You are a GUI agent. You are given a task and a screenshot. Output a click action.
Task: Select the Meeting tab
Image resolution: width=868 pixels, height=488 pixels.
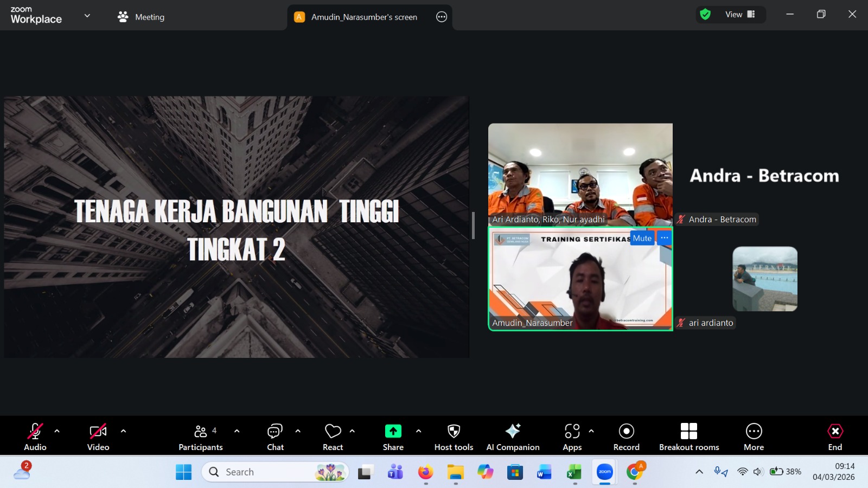141,17
